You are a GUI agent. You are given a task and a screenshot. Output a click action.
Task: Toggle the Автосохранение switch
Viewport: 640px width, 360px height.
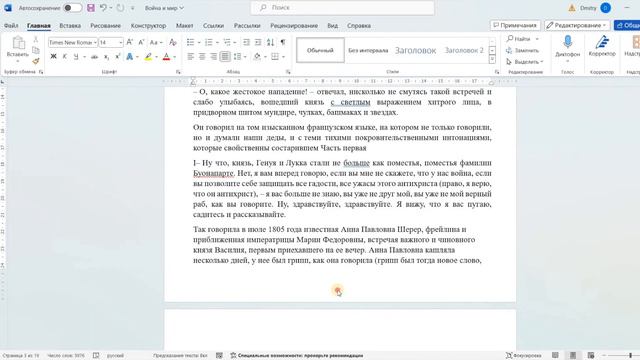[73, 8]
